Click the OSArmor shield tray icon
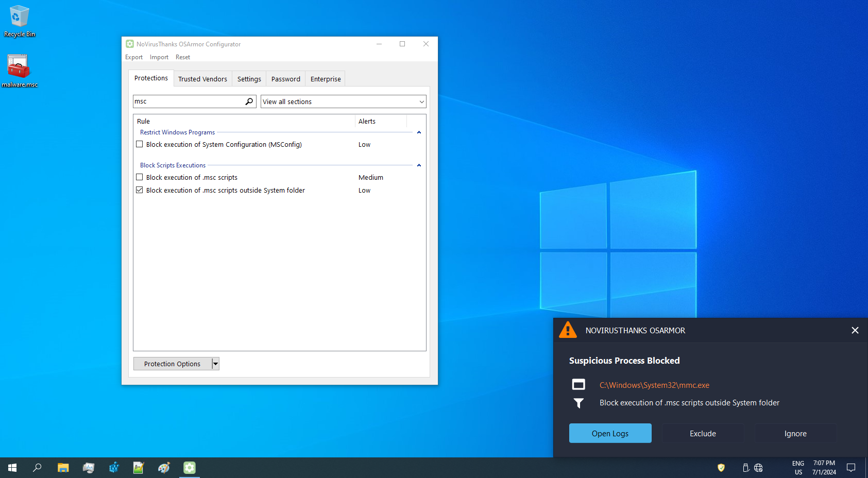 point(721,468)
